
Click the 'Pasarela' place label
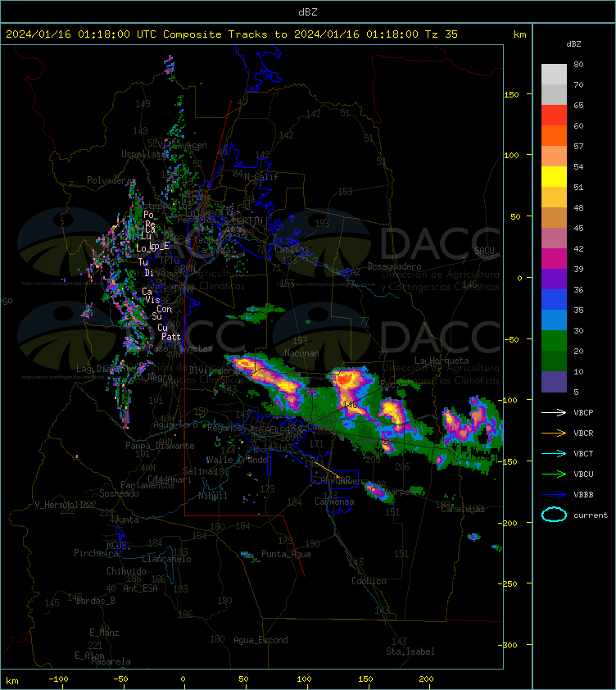[x=111, y=661]
